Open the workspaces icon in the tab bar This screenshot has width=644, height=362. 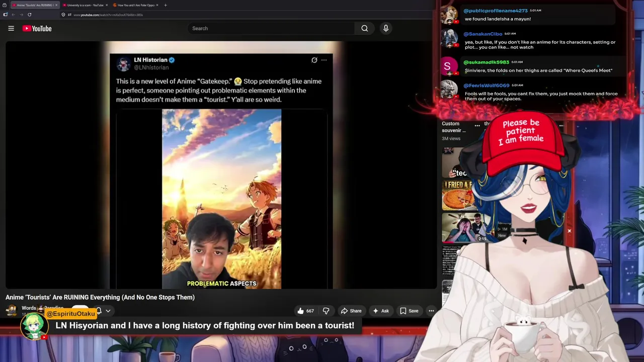pos(5,5)
